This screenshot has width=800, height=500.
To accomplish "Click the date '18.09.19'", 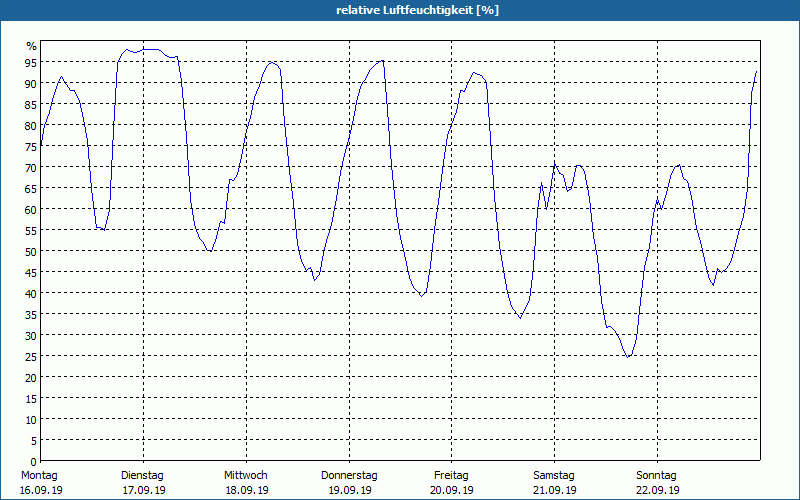I will [247, 490].
